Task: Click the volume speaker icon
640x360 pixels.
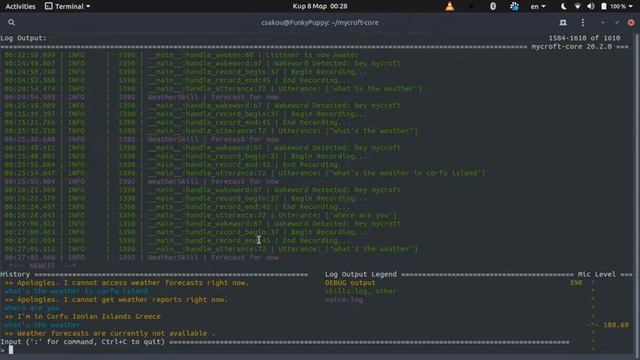Action: [x=590, y=6]
